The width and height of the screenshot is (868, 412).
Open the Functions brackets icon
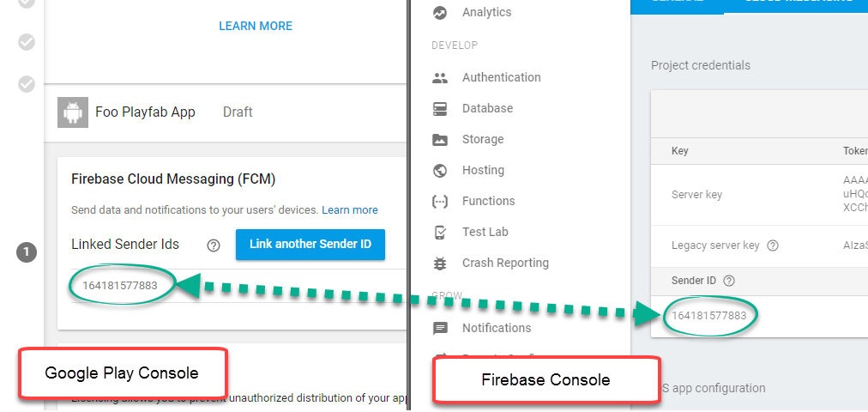pyautogui.click(x=440, y=202)
